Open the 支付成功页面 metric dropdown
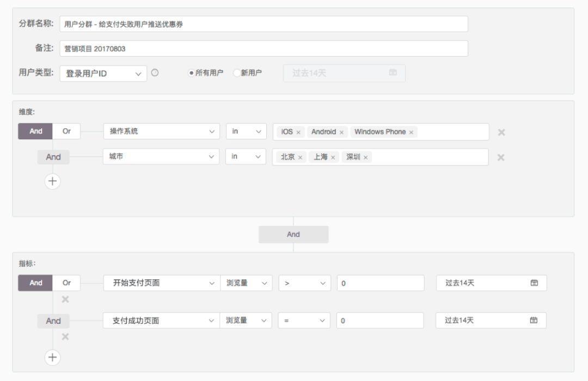588x381 pixels. pos(161,320)
